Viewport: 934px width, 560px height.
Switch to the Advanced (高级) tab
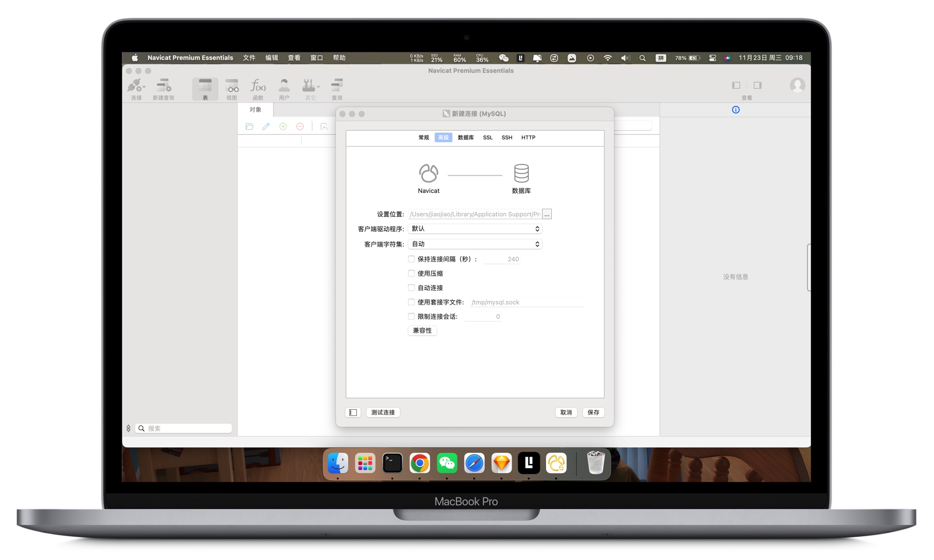pos(444,137)
